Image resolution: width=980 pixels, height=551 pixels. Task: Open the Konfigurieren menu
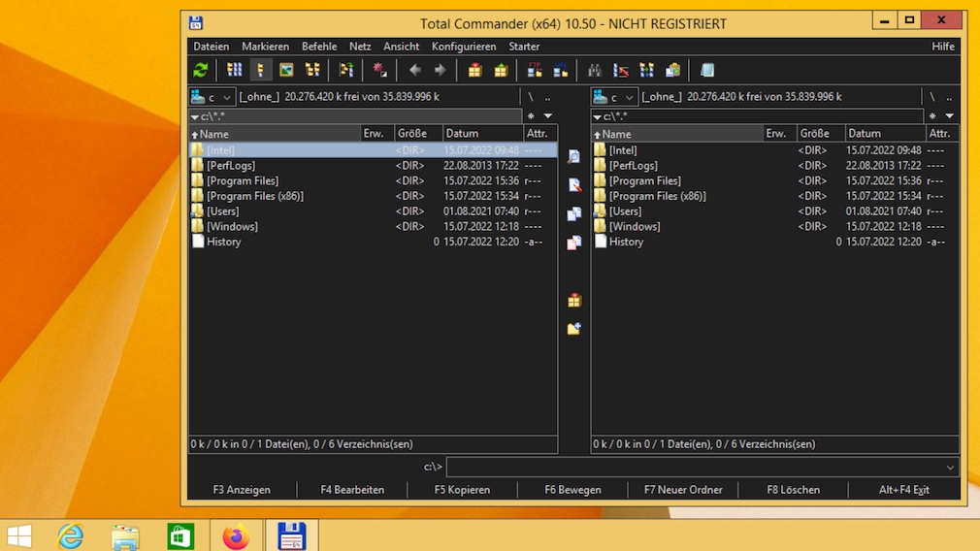pos(464,47)
